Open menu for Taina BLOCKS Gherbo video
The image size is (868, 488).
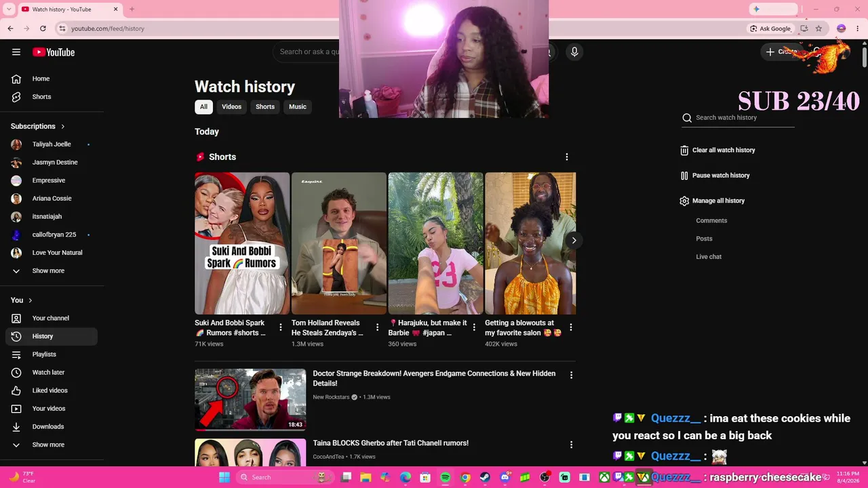point(571,445)
